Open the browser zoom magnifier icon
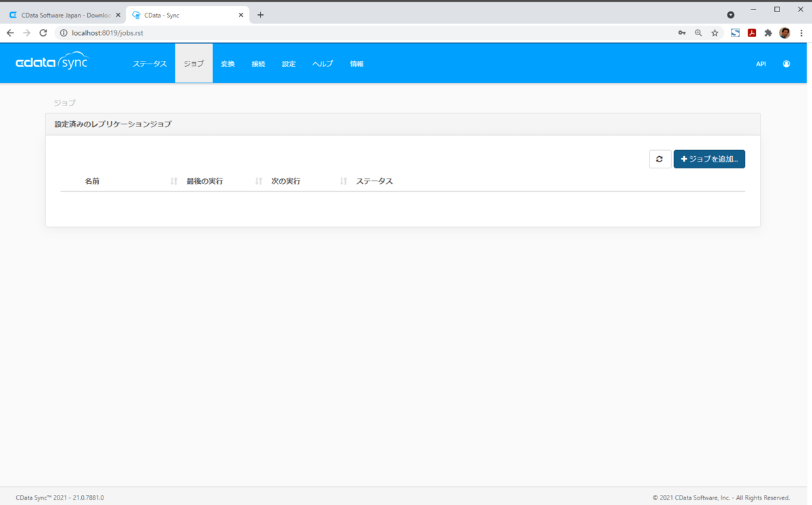The image size is (812, 505). (698, 32)
